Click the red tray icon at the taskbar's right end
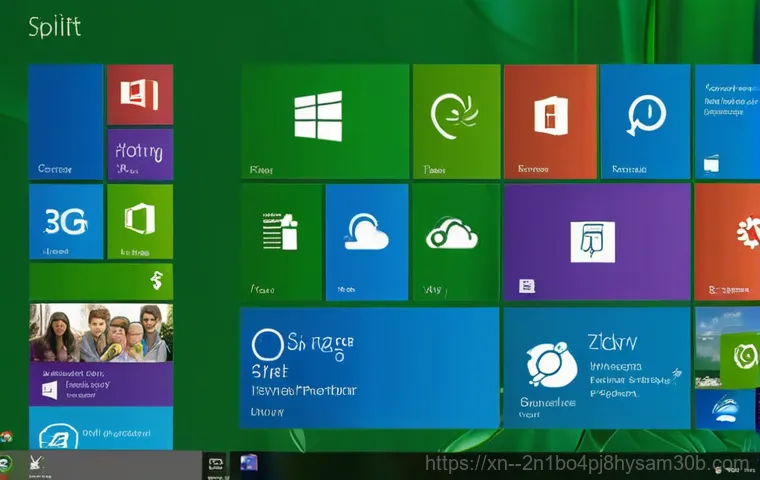Screen dimensions: 760x480 tap(719, 470)
